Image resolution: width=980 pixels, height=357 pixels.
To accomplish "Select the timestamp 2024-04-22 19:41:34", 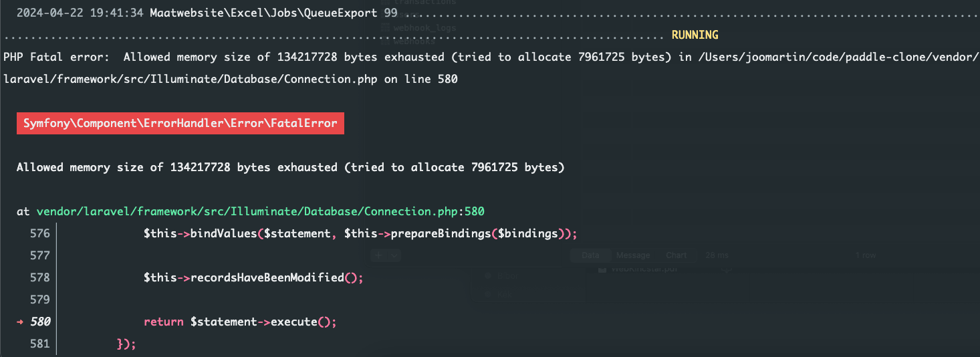I will 80,13.
